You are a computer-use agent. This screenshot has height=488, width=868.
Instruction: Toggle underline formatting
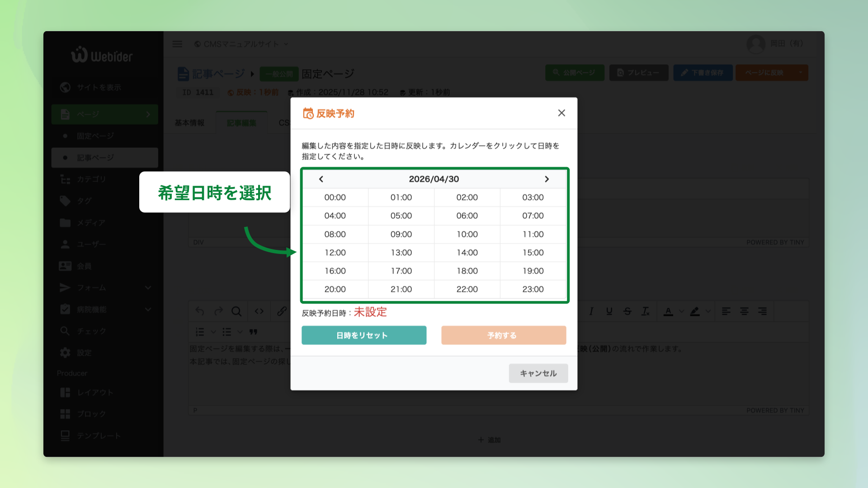pyautogui.click(x=609, y=311)
